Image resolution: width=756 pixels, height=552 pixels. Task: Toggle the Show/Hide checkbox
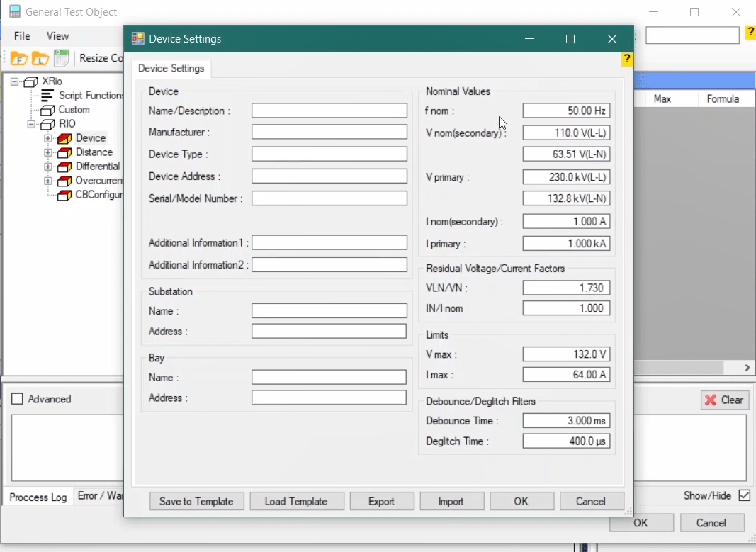click(744, 495)
